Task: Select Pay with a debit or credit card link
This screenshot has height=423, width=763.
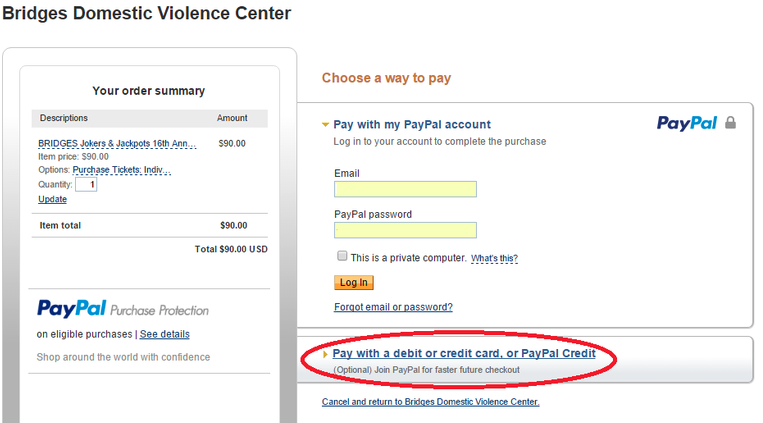Action: pyautogui.click(x=464, y=353)
